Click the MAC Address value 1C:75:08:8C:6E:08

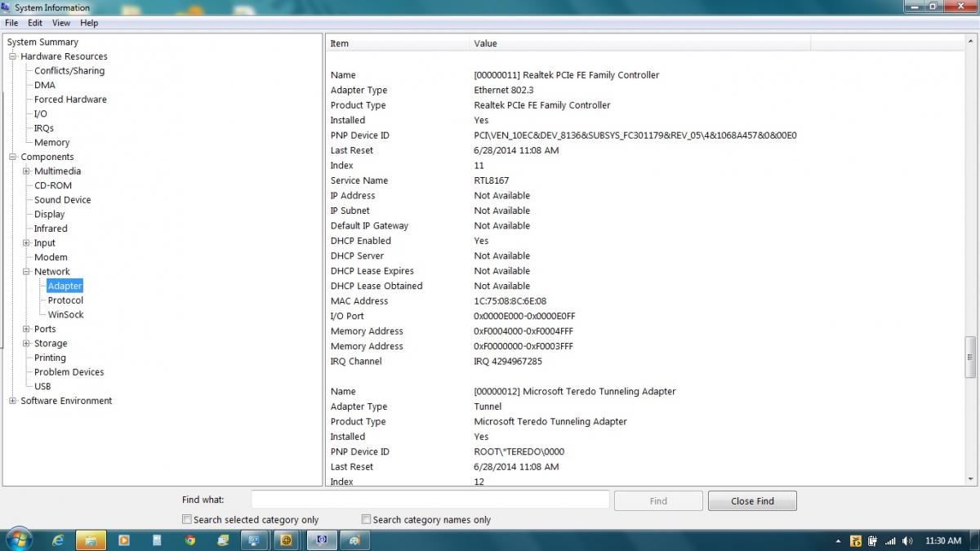tap(510, 301)
